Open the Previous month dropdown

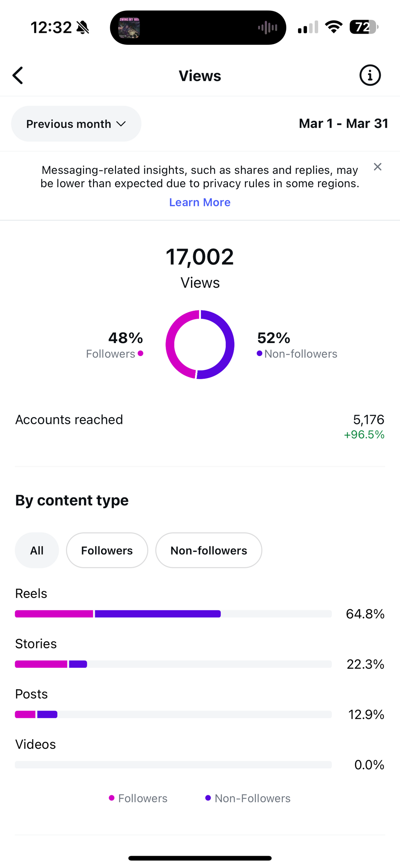(76, 124)
